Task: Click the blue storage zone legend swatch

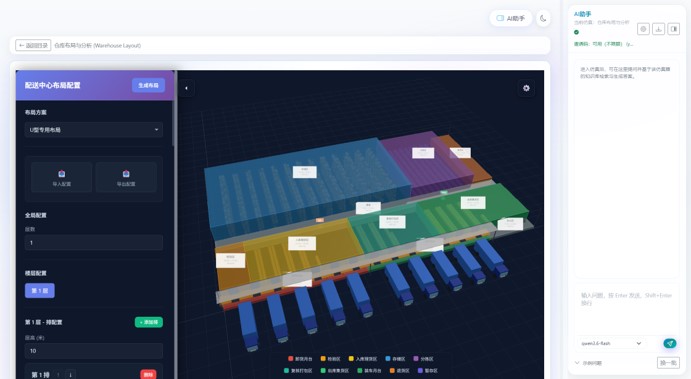Action: [388, 359]
